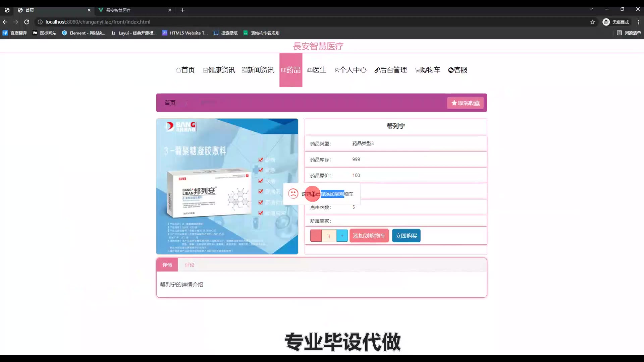Click the original price value 100
This screenshot has width=644, height=362.
click(356, 175)
